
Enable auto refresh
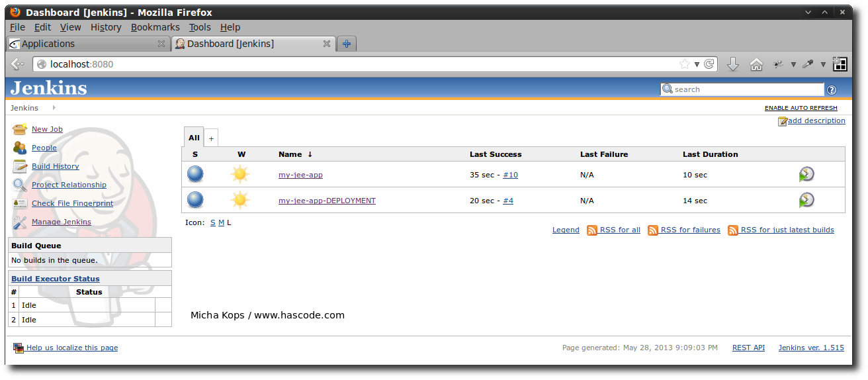[x=801, y=108]
